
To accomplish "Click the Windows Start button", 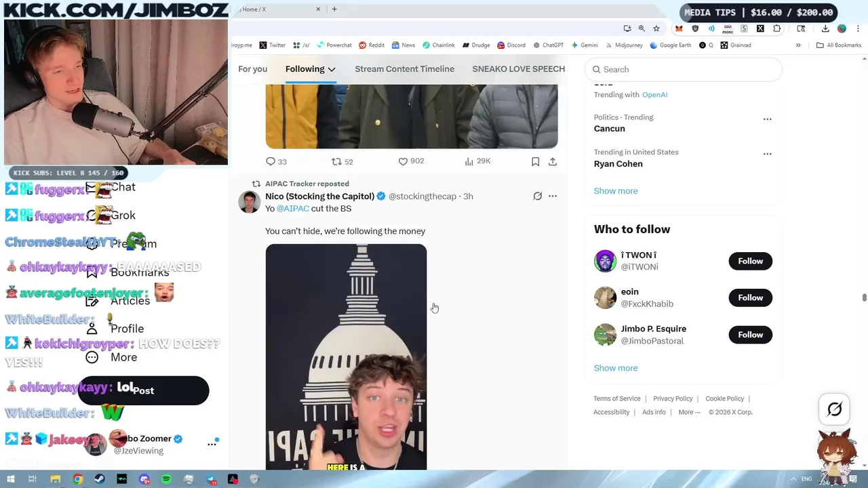I will [11, 479].
